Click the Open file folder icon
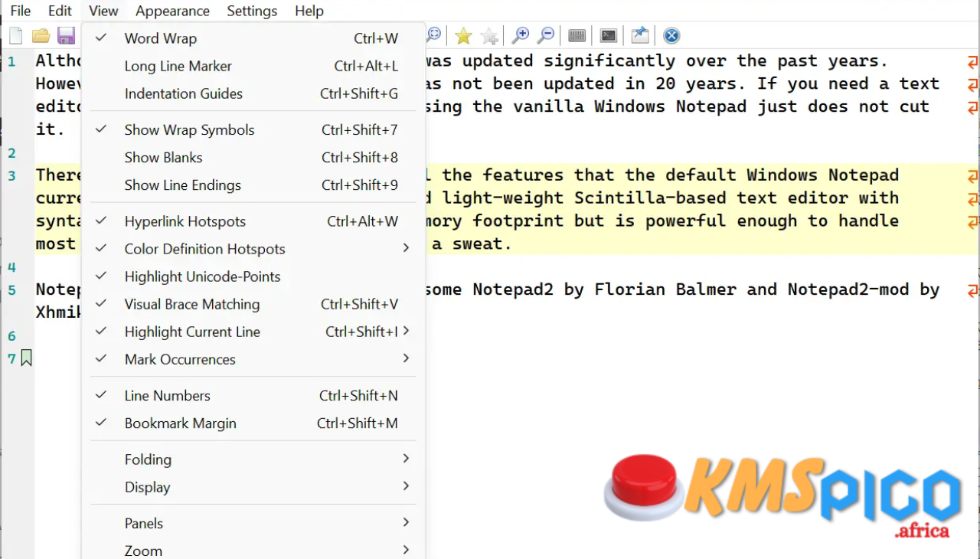This screenshot has height=559, width=980. pyautogui.click(x=41, y=35)
